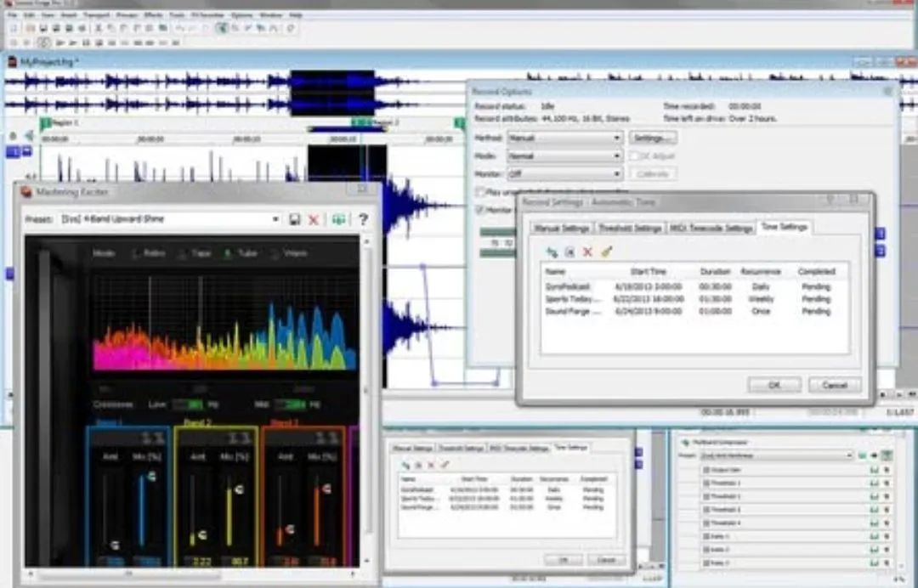Click the Crossover Low Hz field
The width and height of the screenshot is (918, 588).
pyautogui.click(x=189, y=404)
